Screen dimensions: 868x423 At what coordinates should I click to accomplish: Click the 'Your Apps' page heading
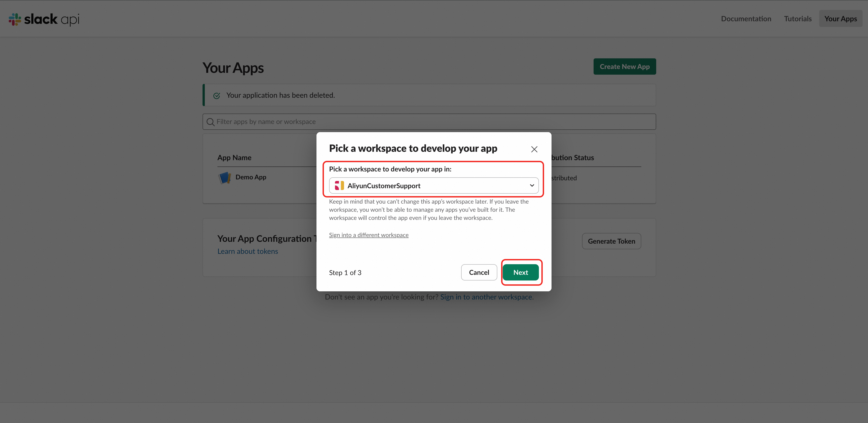tap(233, 68)
